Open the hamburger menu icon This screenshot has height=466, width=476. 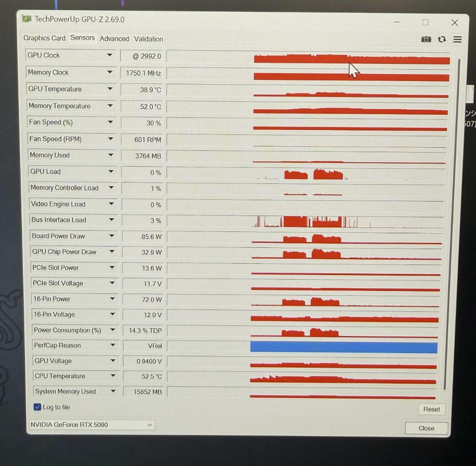click(x=457, y=39)
